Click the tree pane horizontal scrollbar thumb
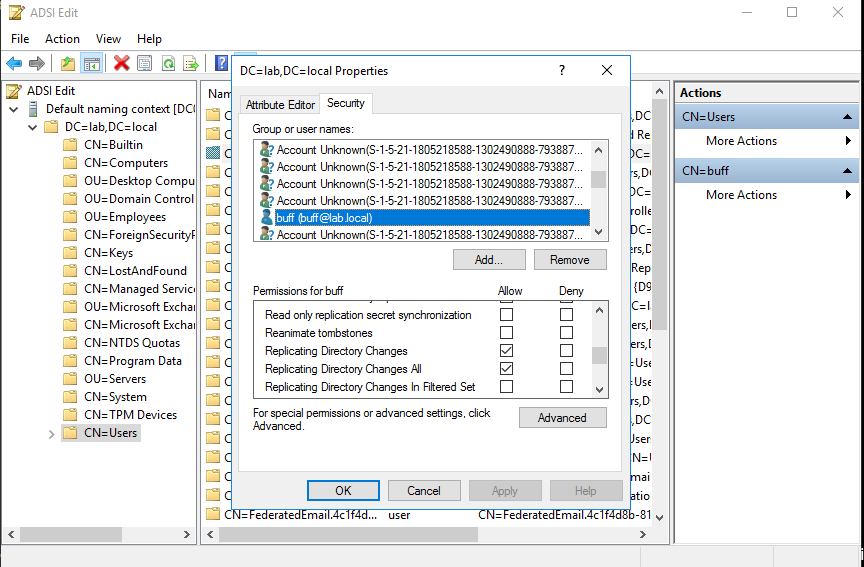This screenshot has width=864, height=567. coord(71,534)
